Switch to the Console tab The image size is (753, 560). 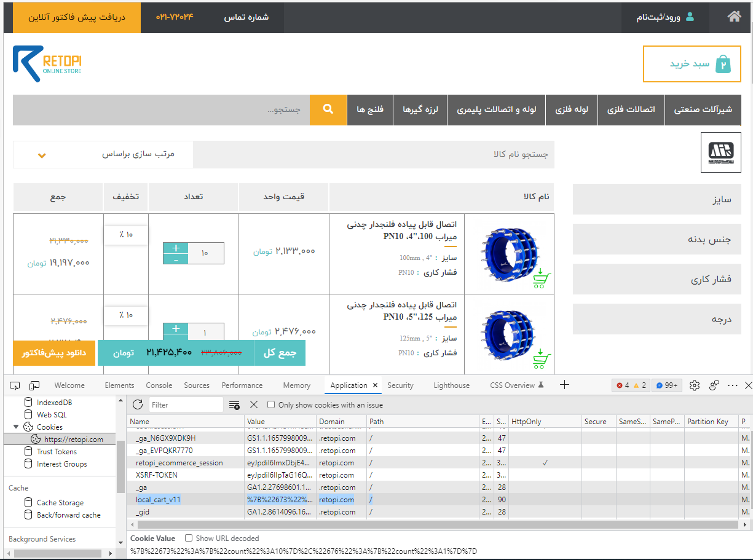159,385
